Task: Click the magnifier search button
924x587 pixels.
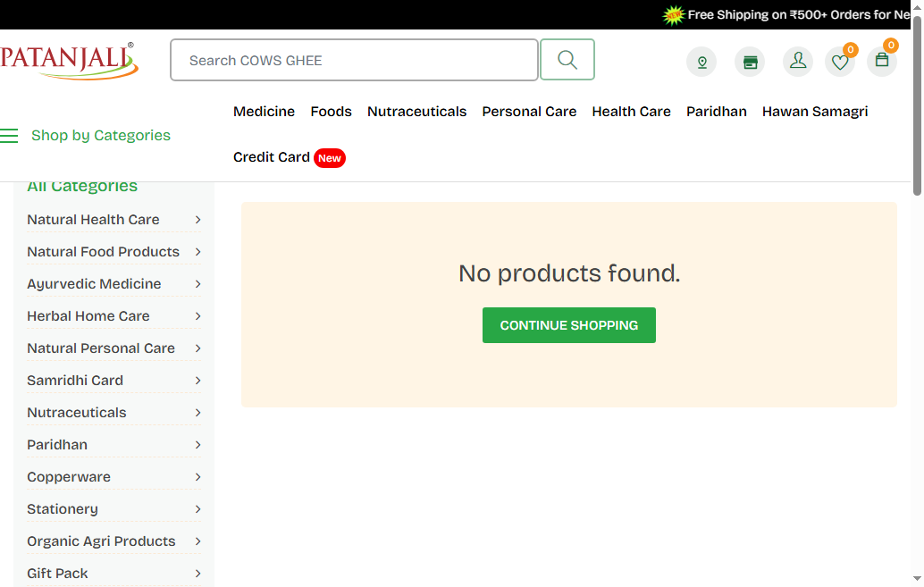Action: click(567, 60)
